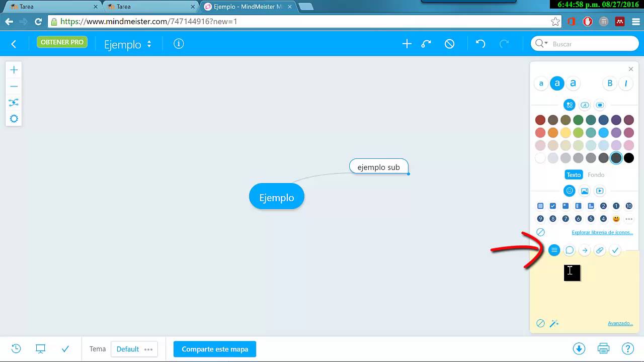
Task: Toggle bold text formatting
Action: pyautogui.click(x=610, y=83)
